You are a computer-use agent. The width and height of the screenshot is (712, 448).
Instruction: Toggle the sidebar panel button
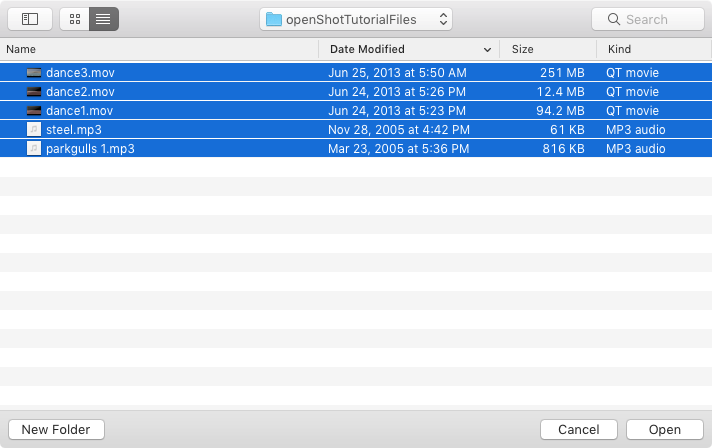(x=30, y=19)
